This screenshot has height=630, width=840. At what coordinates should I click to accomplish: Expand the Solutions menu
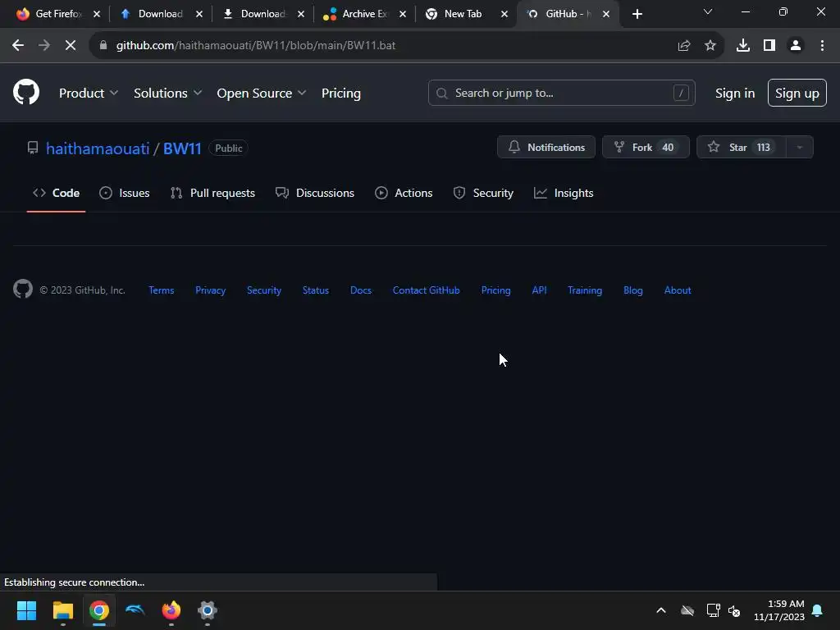(x=167, y=94)
